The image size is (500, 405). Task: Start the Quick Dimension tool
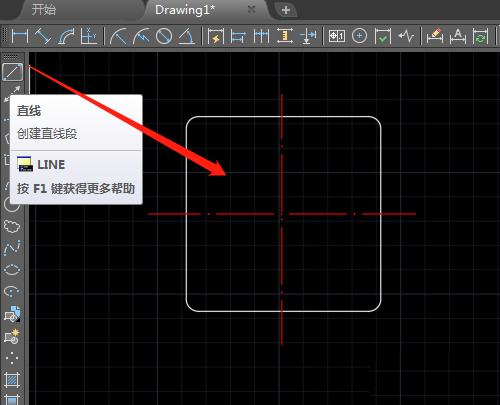[x=216, y=36]
